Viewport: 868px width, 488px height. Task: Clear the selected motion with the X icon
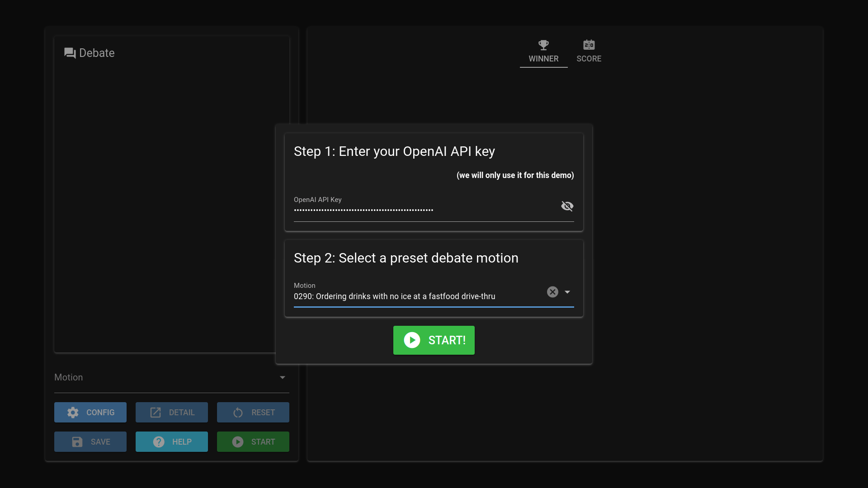(x=552, y=292)
